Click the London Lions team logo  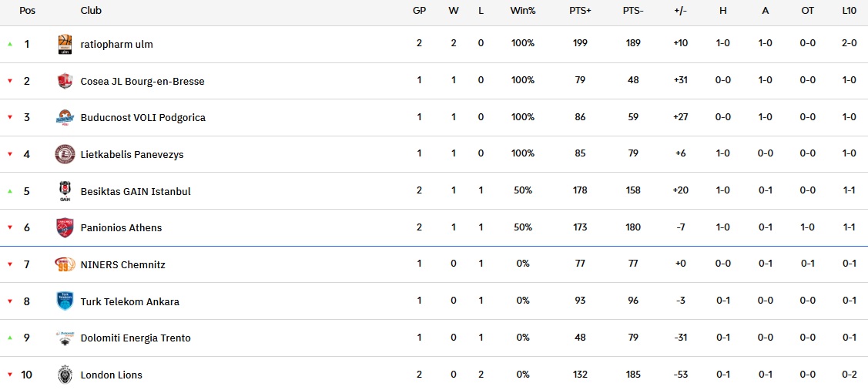pos(65,375)
